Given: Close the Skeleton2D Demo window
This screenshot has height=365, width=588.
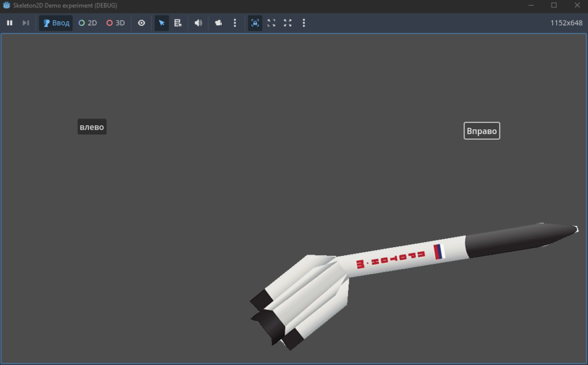Looking at the screenshot, I should 577,5.
